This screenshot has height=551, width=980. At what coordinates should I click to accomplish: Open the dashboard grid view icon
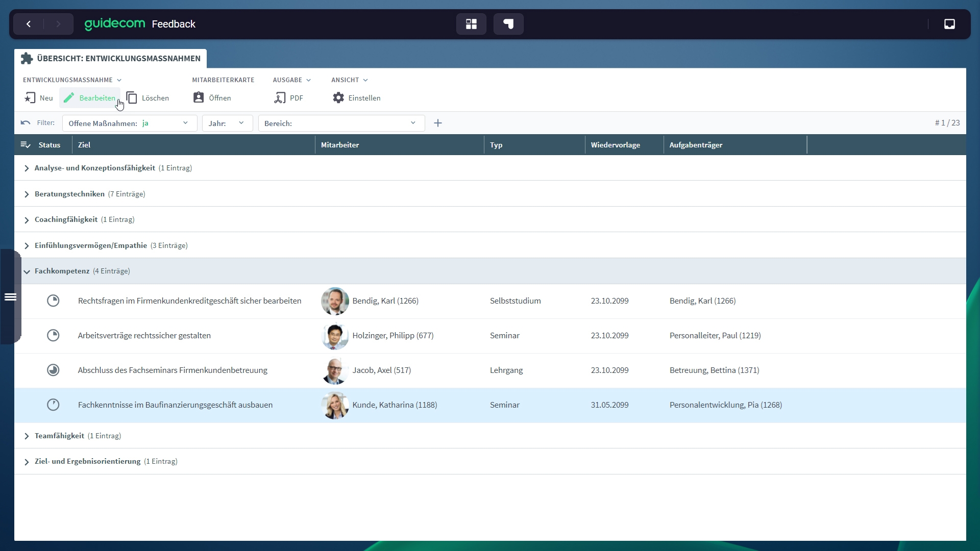click(471, 24)
